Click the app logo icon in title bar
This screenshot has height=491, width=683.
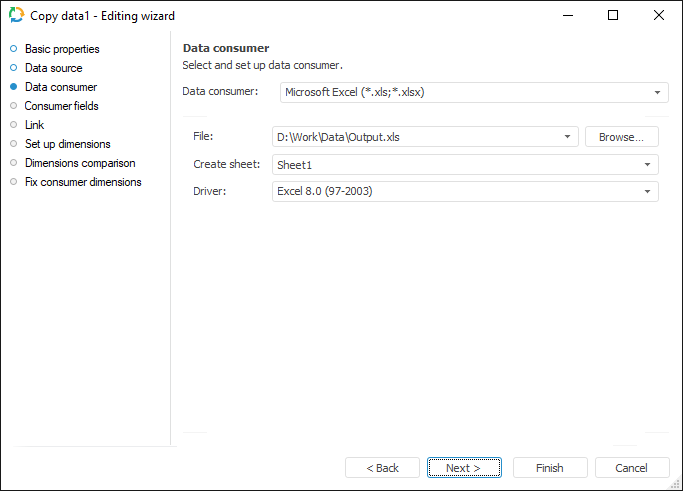point(16,15)
